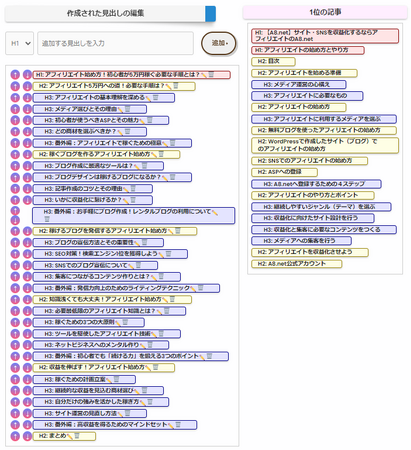Screen dimensions: 411x450
Task: Select H2 ASPへの登録 in article outline
Action: point(284,172)
